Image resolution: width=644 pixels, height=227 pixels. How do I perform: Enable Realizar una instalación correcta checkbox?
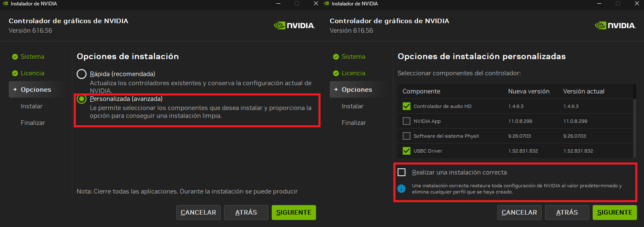(x=401, y=172)
